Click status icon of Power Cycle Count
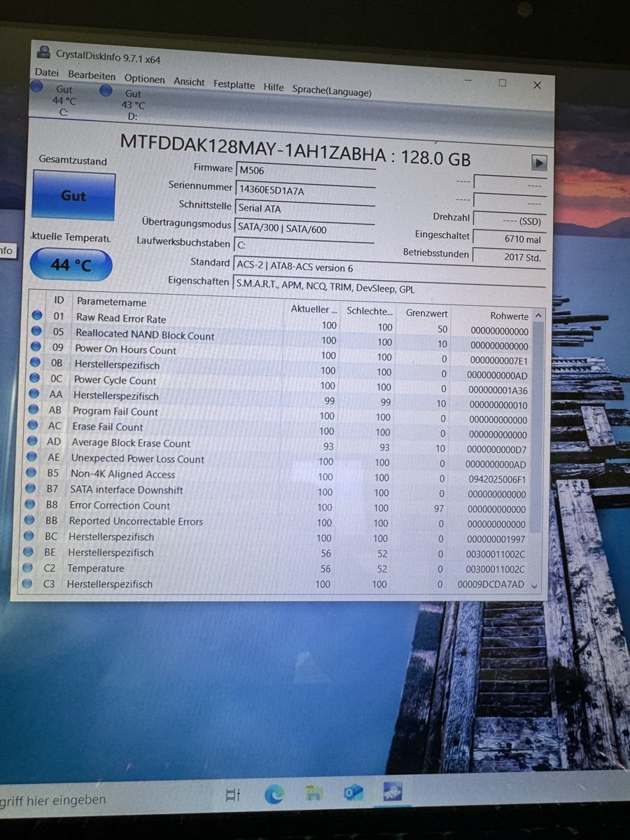The height and width of the screenshot is (840, 630). [x=35, y=378]
